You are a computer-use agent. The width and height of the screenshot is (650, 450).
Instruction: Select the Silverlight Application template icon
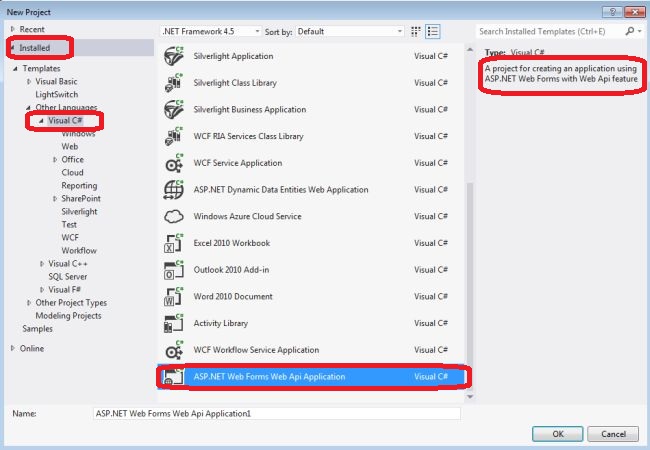174,56
